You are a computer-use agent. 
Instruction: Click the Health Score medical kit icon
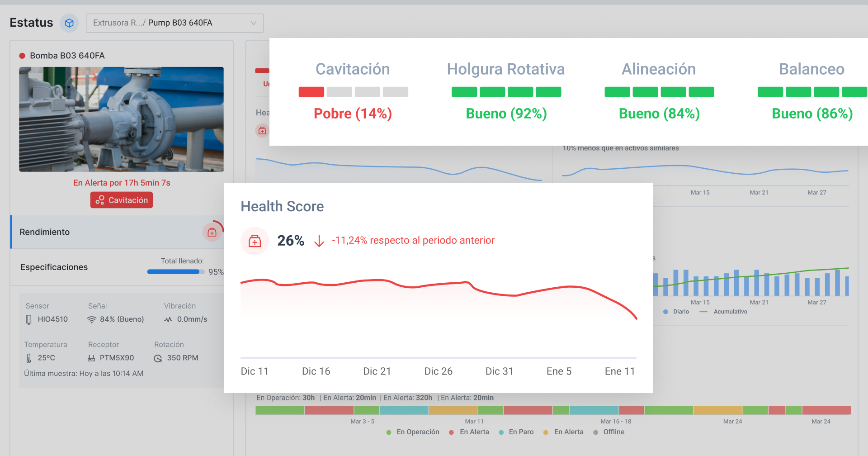click(255, 241)
